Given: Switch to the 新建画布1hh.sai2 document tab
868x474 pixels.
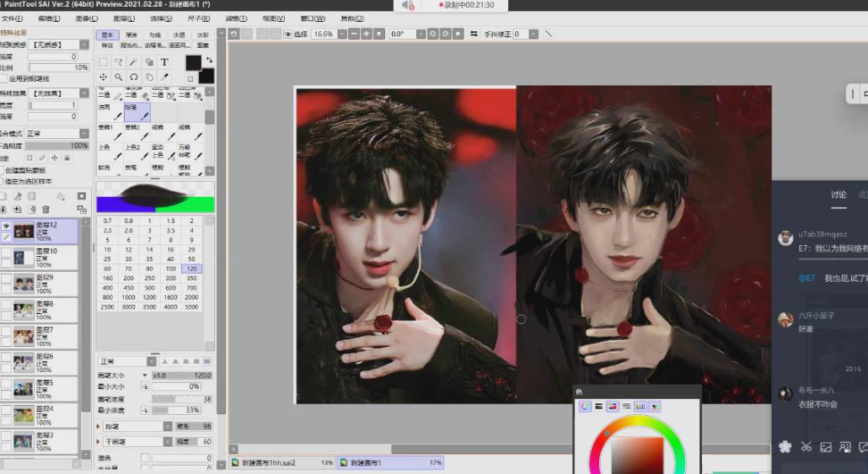Looking at the screenshot, I should tap(282, 462).
